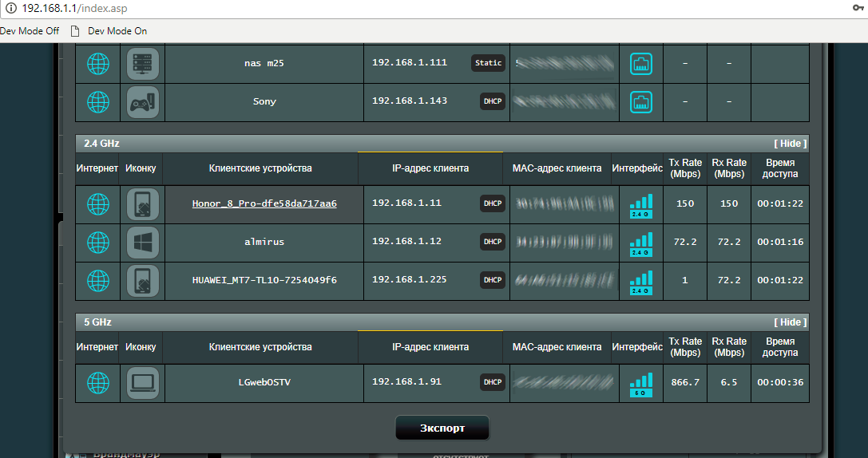Click the laptop icon for LGwebOSTV
The width and height of the screenshot is (868, 458).
point(143,383)
